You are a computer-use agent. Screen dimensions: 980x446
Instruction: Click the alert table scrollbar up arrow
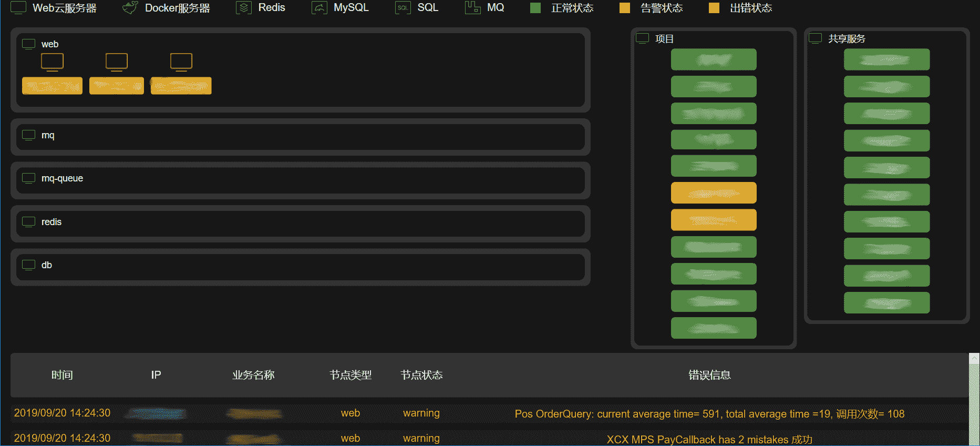(x=974, y=358)
